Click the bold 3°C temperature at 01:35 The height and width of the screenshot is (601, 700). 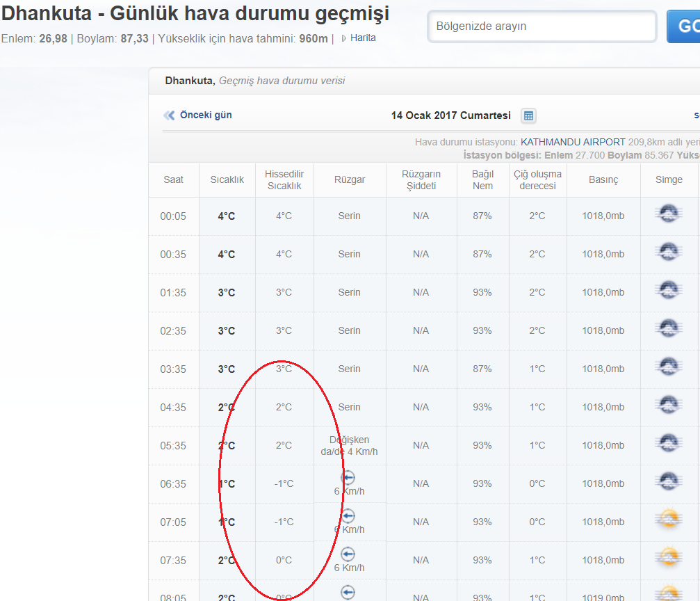(x=227, y=293)
